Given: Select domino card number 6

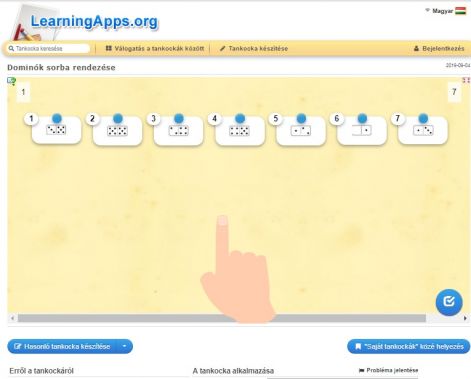Looking at the screenshot, I should coord(362,131).
